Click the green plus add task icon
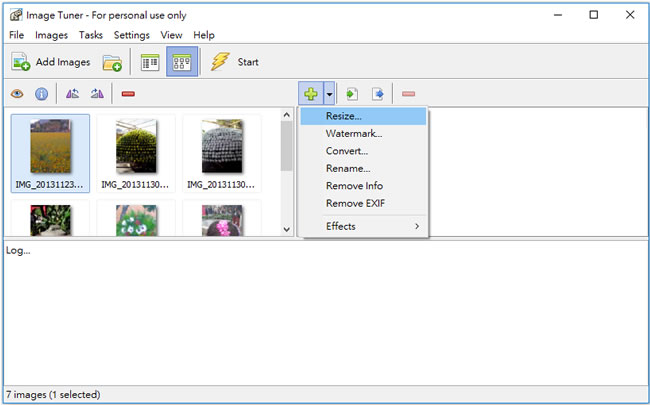This screenshot has width=650, height=405. [x=311, y=94]
